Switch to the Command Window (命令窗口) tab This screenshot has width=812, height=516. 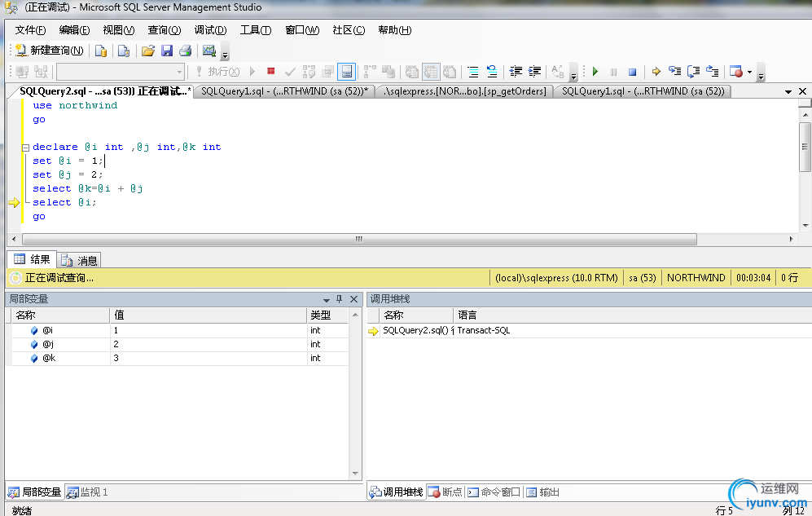point(494,492)
